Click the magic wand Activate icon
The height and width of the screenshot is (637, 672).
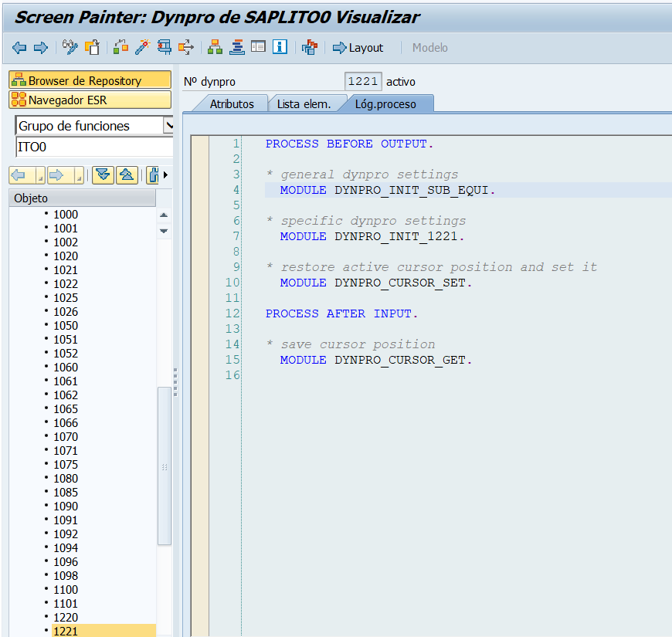[142, 48]
